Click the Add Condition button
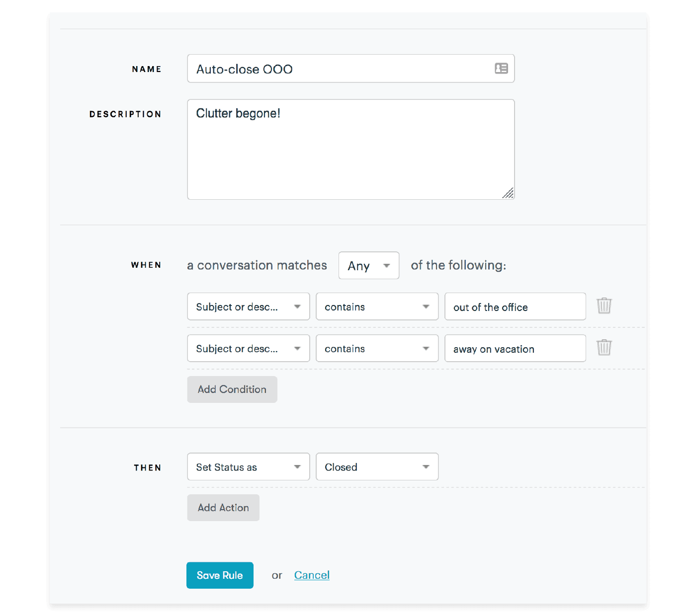The height and width of the screenshot is (616, 696). coord(232,389)
